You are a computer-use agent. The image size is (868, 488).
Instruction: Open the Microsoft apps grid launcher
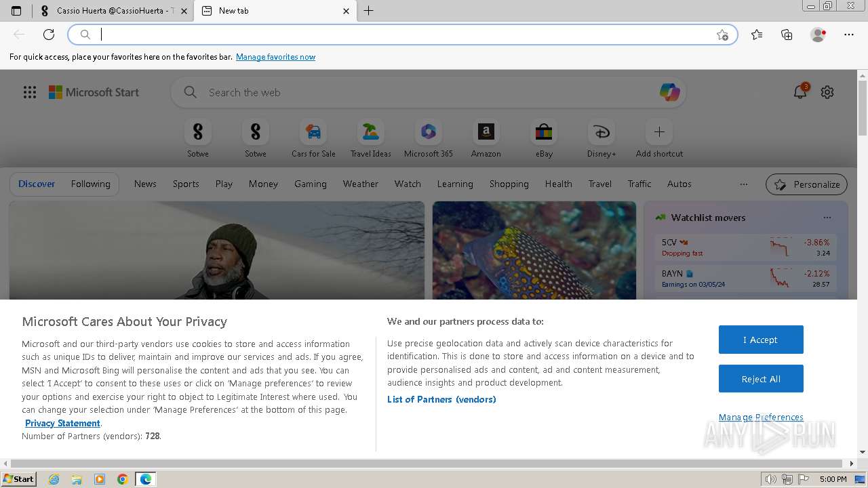coord(30,92)
